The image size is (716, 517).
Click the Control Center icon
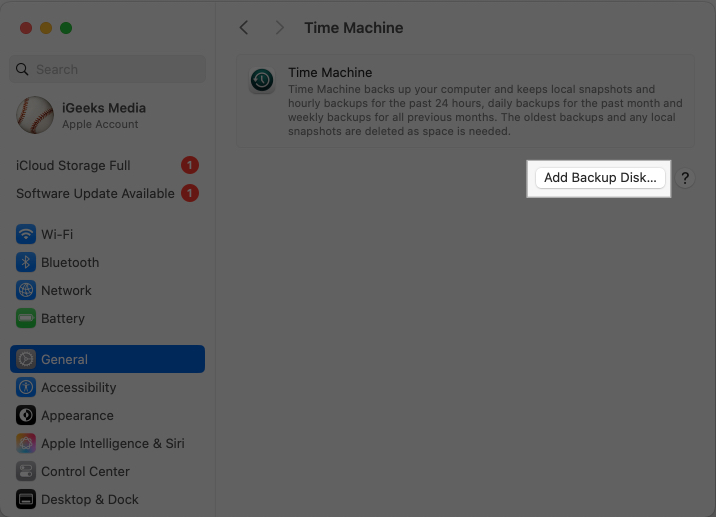coord(26,471)
